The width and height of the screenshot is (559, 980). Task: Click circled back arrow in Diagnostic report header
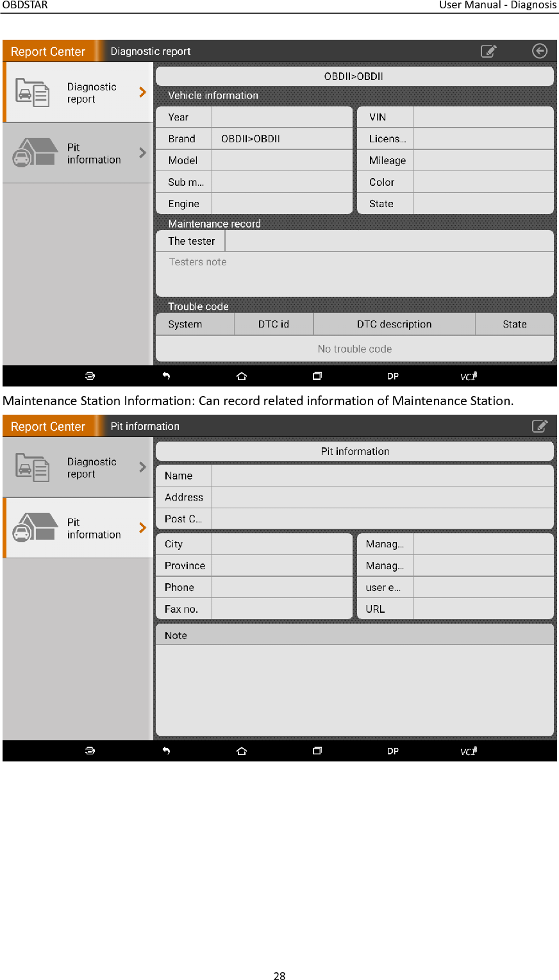540,51
